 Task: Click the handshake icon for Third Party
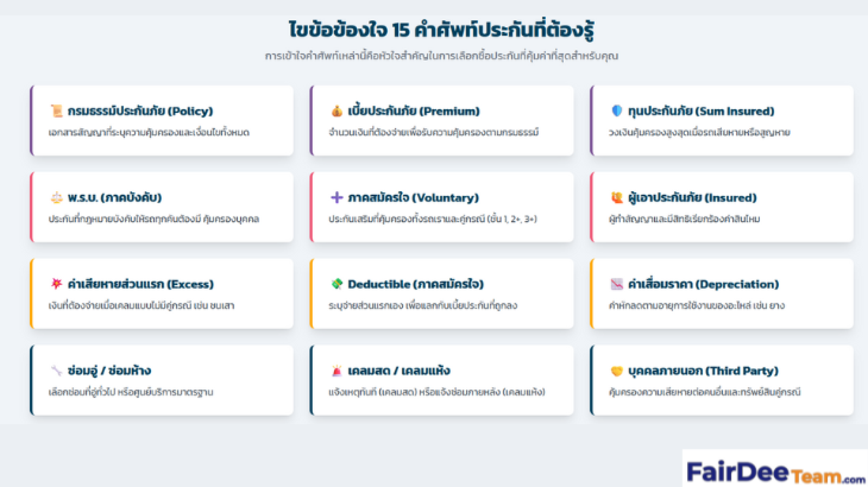click(617, 370)
